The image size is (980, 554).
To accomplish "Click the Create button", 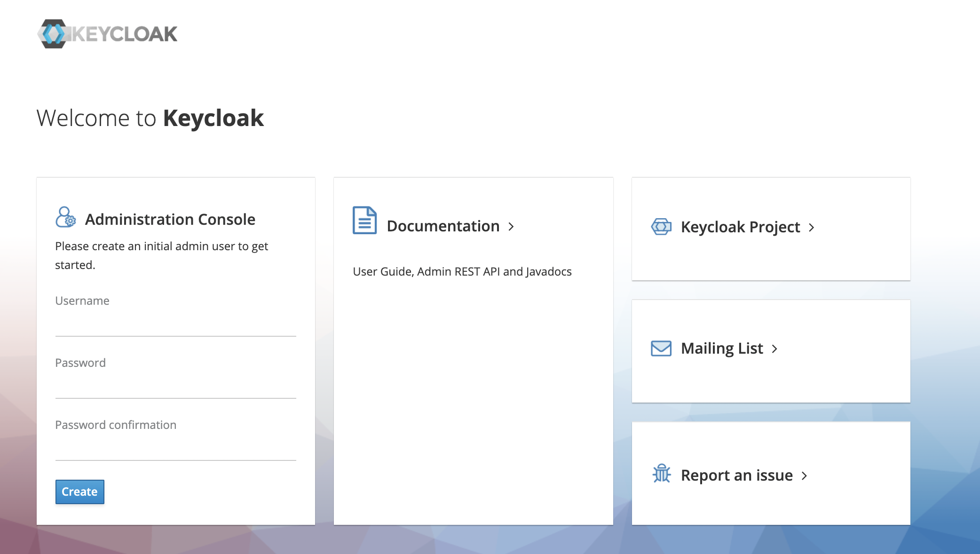I will [80, 492].
